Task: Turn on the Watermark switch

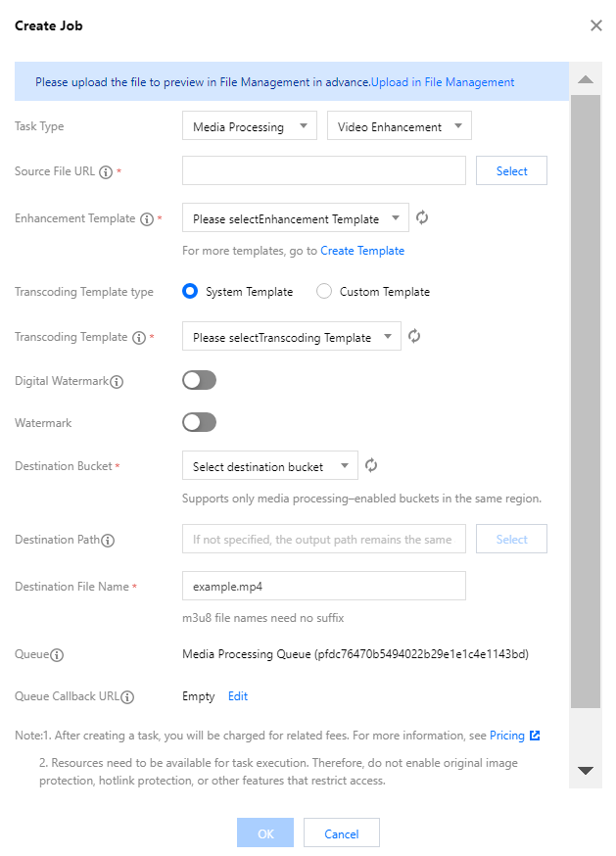Action: (199, 423)
